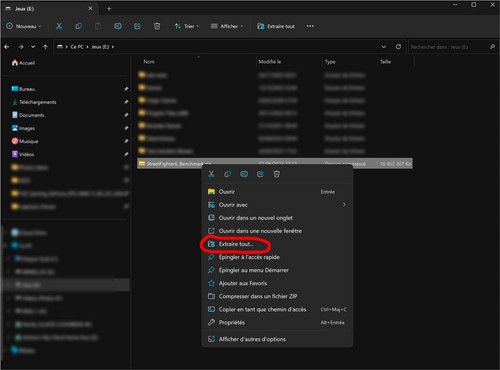Screen dimensions: 500x370
Task: Click the Rechercher search field
Action: click(x=452, y=47)
